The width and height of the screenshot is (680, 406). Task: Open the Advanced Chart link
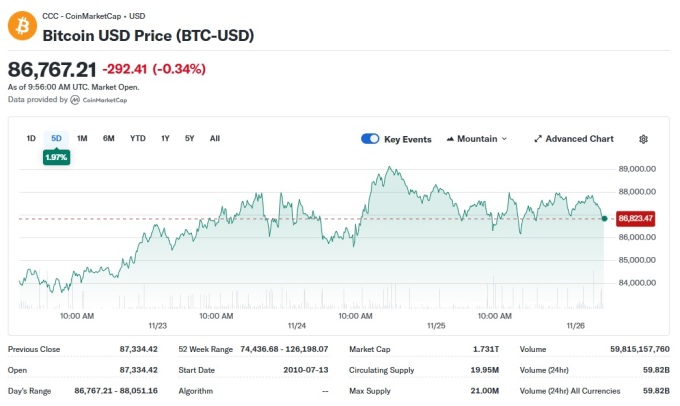(x=580, y=139)
